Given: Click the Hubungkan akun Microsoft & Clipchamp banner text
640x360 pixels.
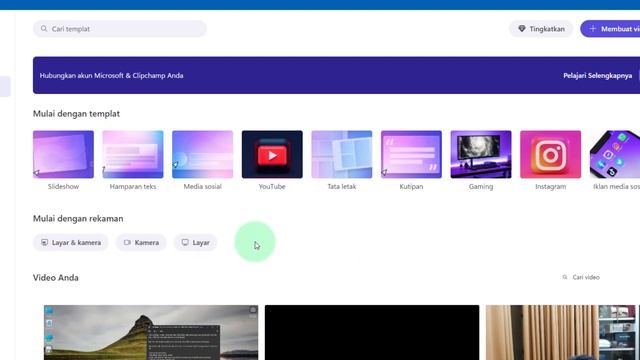Looking at the screenshot, I should point(111,76).
